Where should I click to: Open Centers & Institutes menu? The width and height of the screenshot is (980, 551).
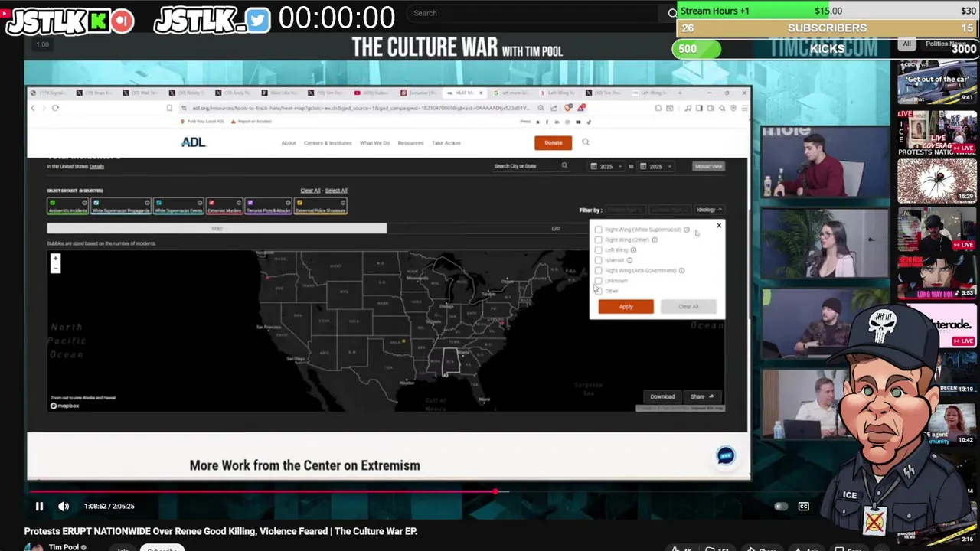[x=328, y=143]
